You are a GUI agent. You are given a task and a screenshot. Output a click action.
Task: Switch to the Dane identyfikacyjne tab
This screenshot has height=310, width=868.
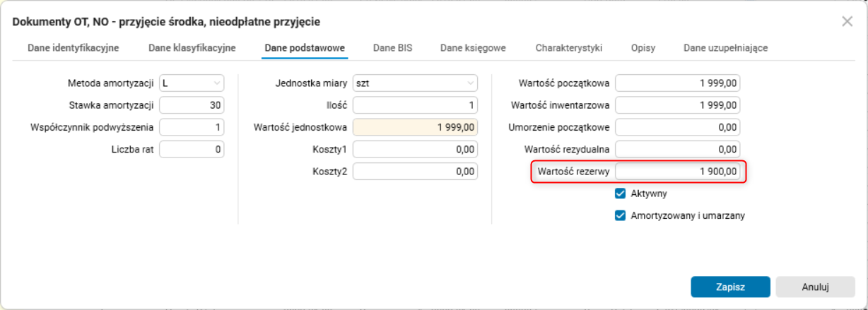click(x=73, y=49)
